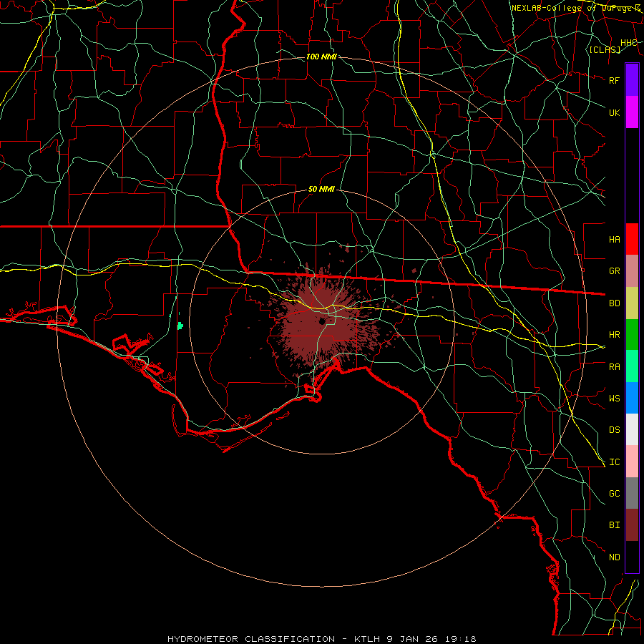Select the BD yellow legend swatch
Image resolution: width=644 pixels, height=644 pixels.
[632, 303]
